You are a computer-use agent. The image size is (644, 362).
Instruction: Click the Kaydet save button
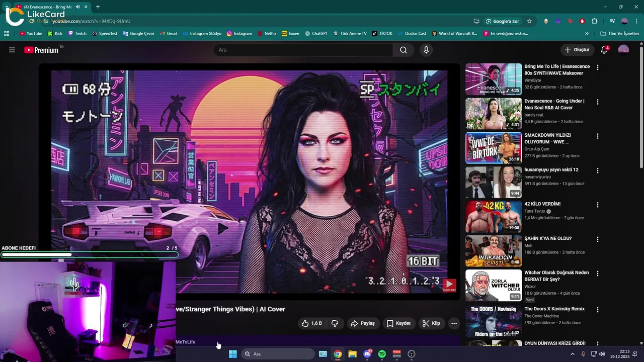[x=398, y=323]
